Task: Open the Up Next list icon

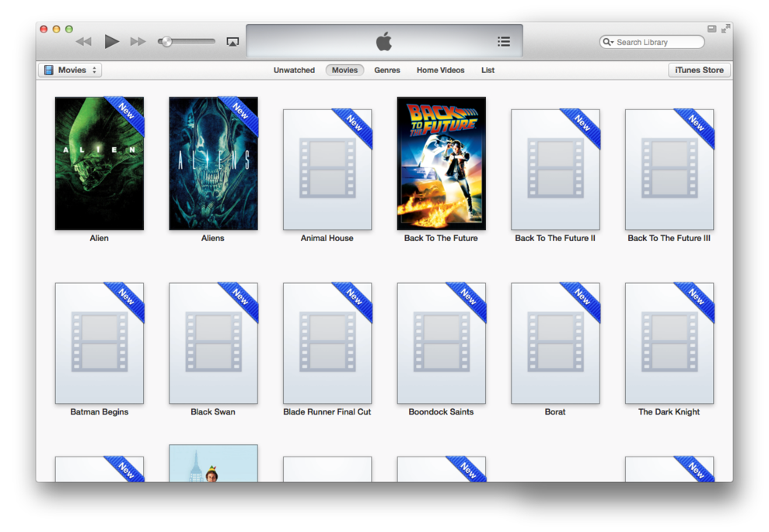Action: coord(504,42)
